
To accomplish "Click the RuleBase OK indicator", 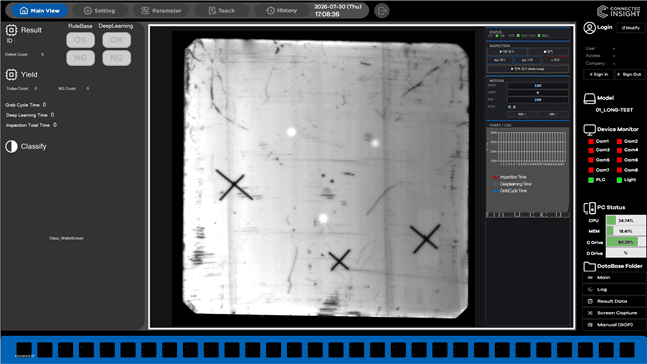I will tap(80, 40).
